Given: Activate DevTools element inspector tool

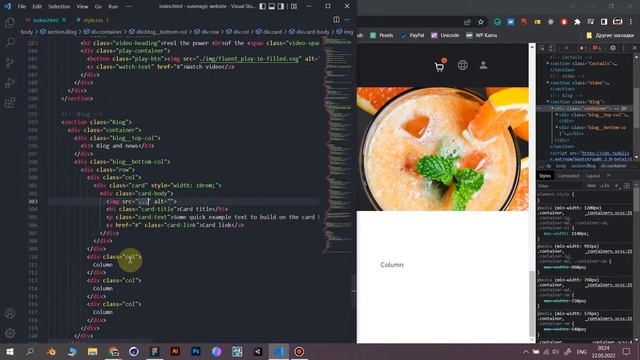Looking at the screenshot, I should [x=542, y=48].
